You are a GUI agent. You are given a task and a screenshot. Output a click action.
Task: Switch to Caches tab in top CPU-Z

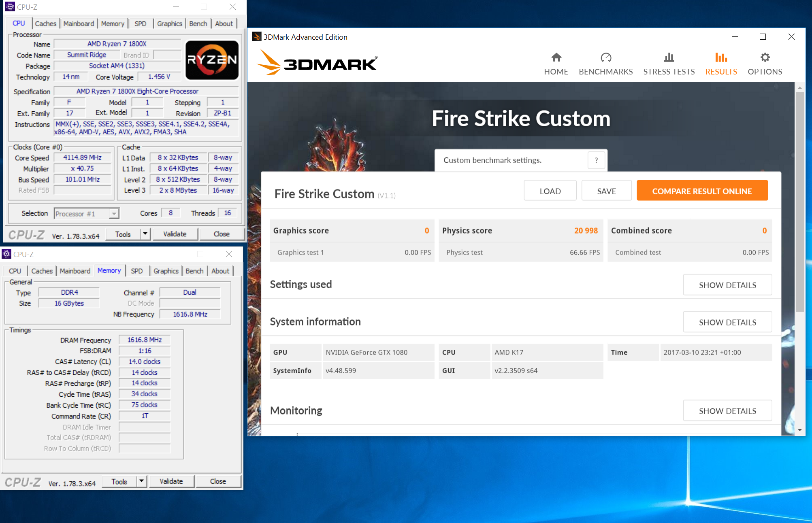coord(46,23)
